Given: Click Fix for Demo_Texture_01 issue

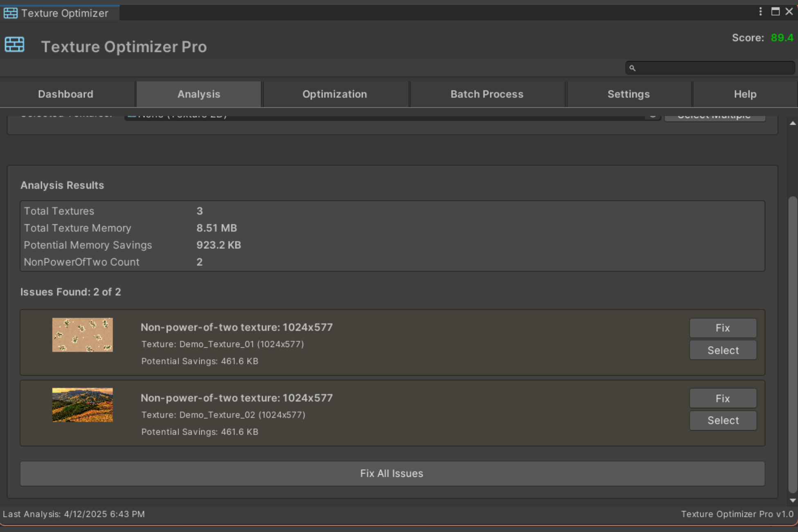Looking at the screenshot, I should (723, 328).
